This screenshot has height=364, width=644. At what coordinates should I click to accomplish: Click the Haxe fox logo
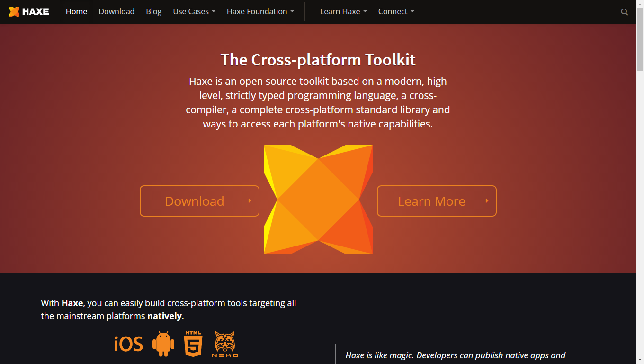pos(14,11)
